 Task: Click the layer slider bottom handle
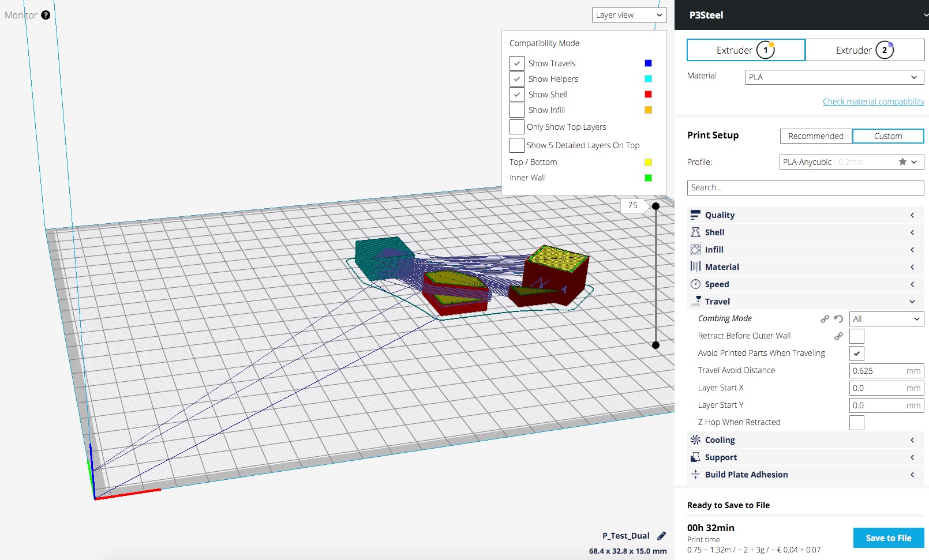pos(655,345)
